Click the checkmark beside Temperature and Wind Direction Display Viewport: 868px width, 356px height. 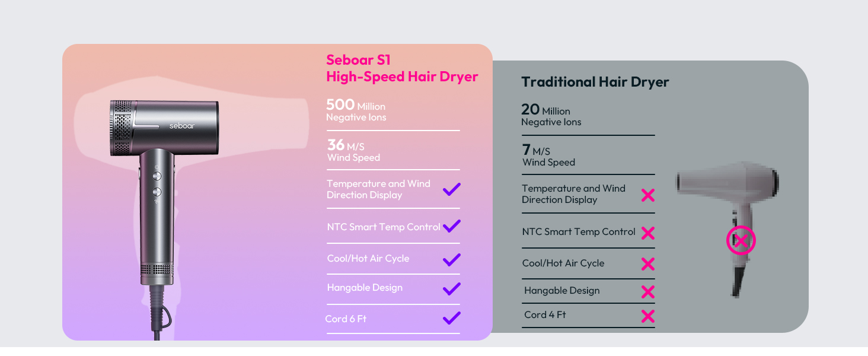pos(451,189)
